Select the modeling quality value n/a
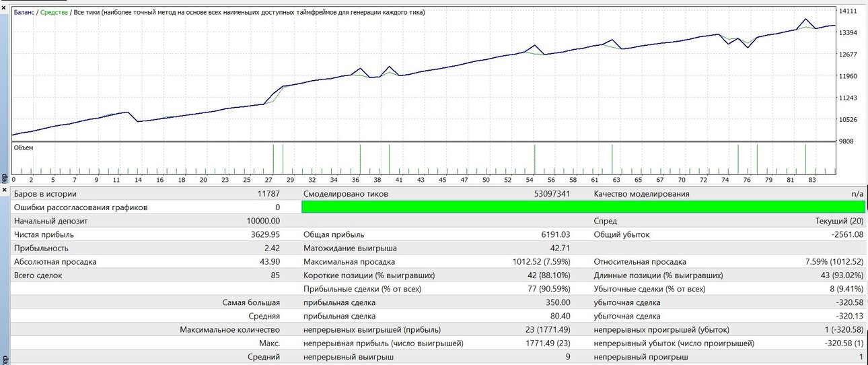The image size is (868, 365). pos(857,194)
